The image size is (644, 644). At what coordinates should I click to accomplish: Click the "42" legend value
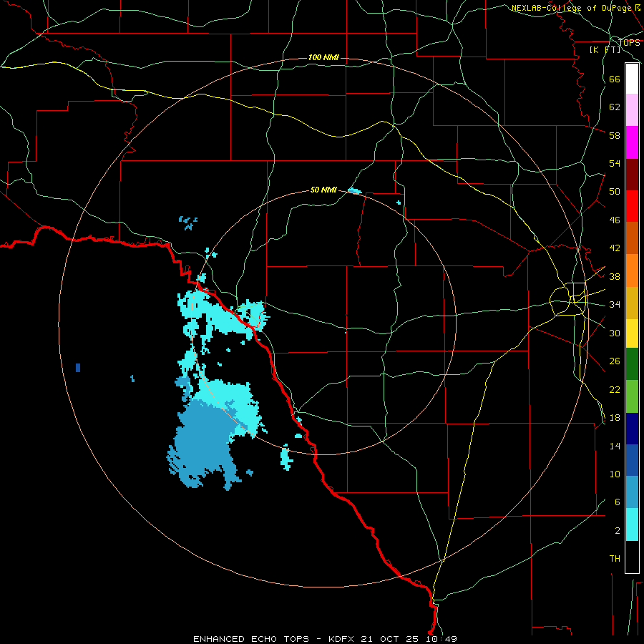615,248
